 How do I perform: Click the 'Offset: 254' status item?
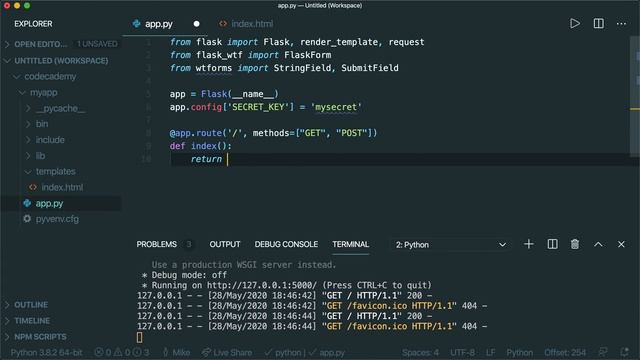pos(565,352)
